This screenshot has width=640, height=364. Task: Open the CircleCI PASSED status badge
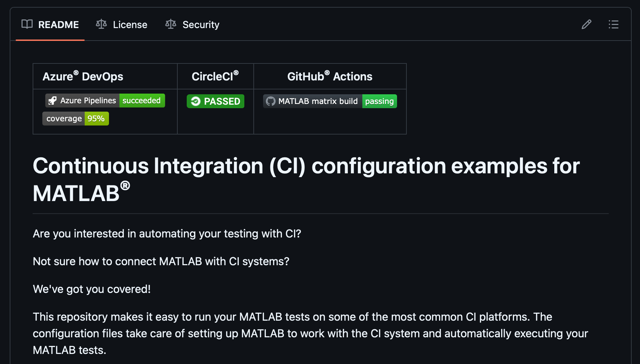[x=216, y=101]
